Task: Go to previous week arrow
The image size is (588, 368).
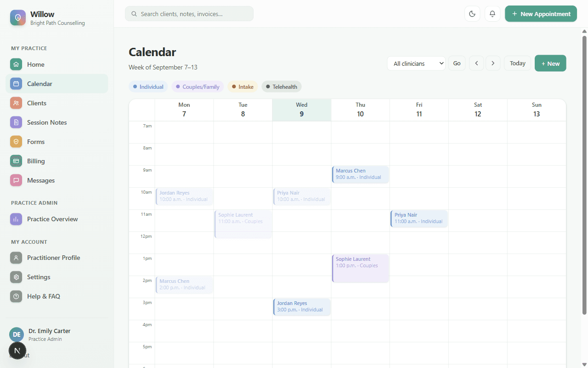Action: [x=476, y=63]
